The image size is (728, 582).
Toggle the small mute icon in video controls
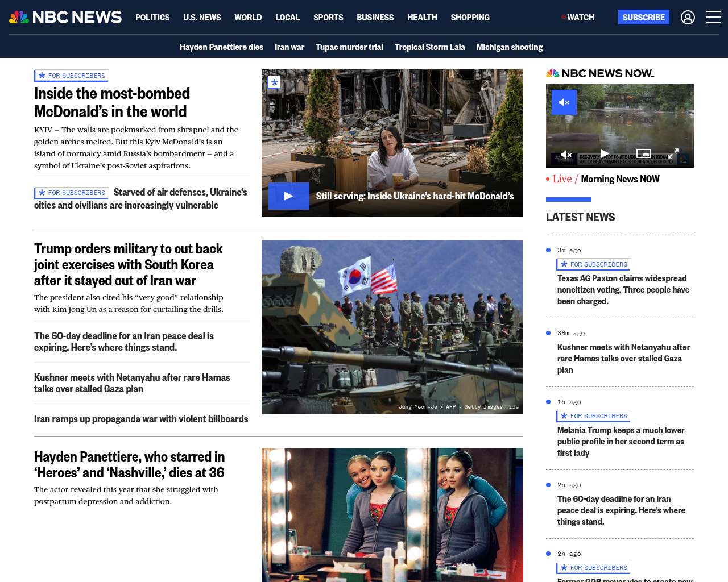coord(566,155)
